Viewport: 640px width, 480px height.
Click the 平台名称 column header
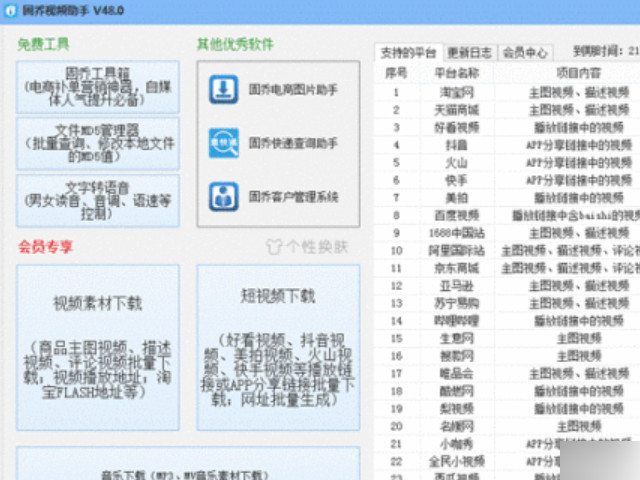(x=456, y=73)
